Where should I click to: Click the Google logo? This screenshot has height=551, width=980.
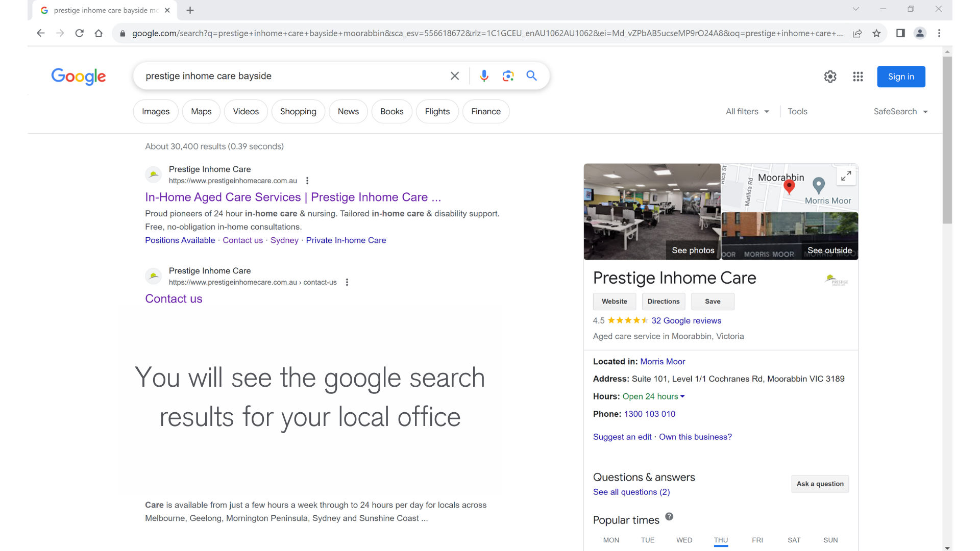pos(79,76)
